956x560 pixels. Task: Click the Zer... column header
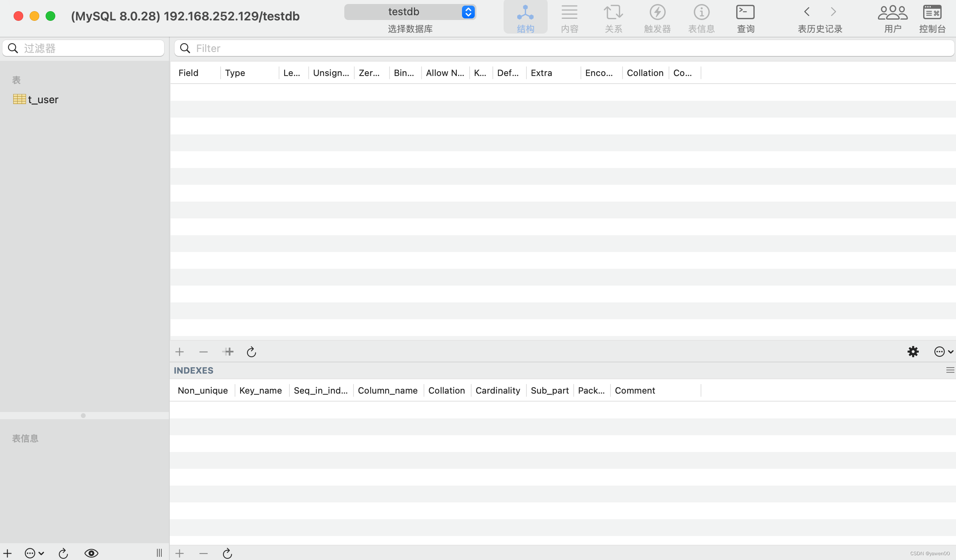(x=372, y=73)
